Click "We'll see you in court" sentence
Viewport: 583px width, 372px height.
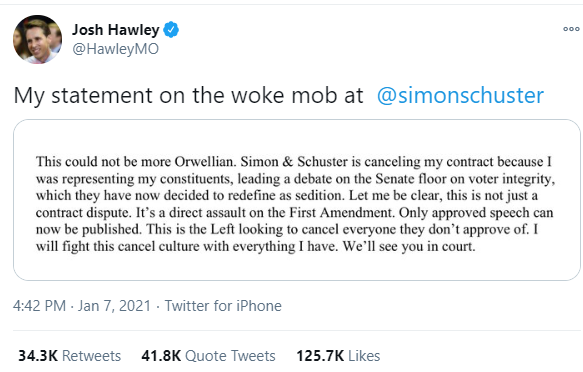point(409,246)
